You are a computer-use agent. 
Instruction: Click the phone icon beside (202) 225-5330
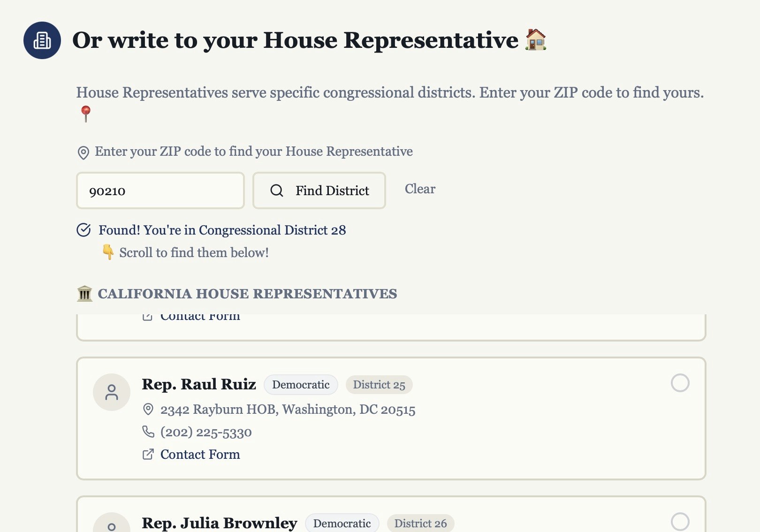[x=148, y=432]
